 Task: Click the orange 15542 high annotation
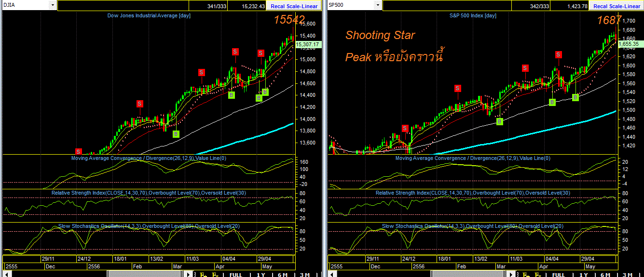coord(289,20)
